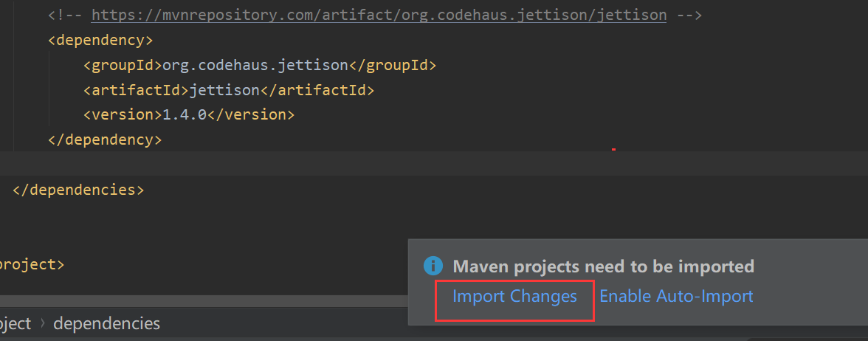Click the breadcrumb chevron separator
This screenshot has height=341, width=868.
coord(42,323)
